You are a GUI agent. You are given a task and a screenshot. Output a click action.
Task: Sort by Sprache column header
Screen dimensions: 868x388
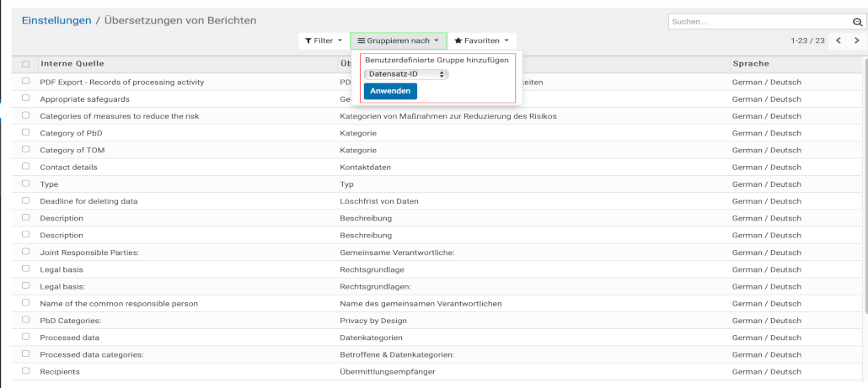(x=750, y=64)
